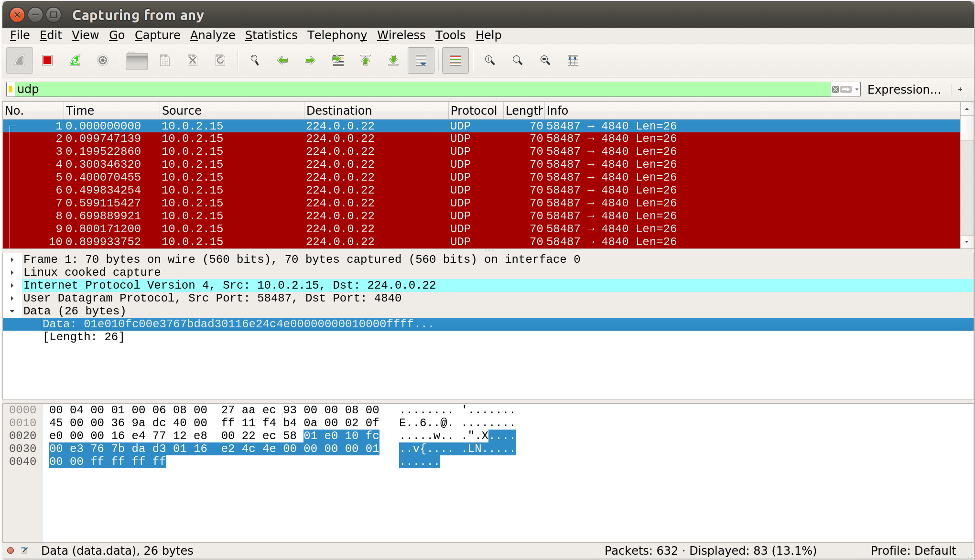Open the Expression filter builder

[x=905, y=89]
